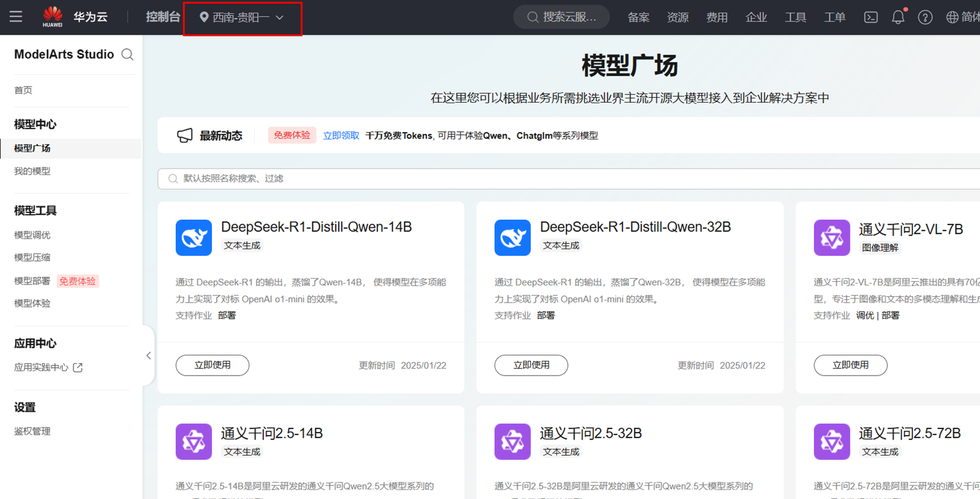
Task: Open the 通义千问2.5-72B model title
Action: click(x=909, y=433)
